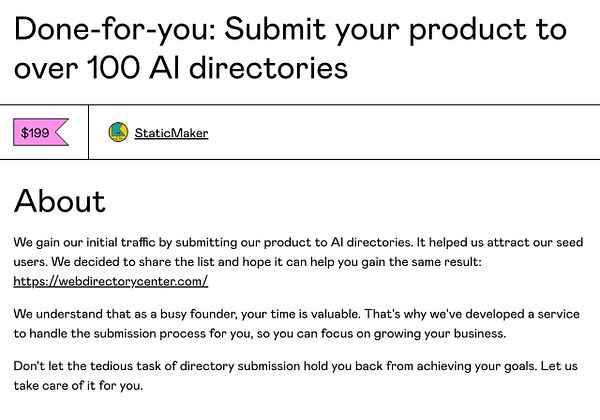
Task: Click the StaticMaker avatar icon
Action: [118, 132]
